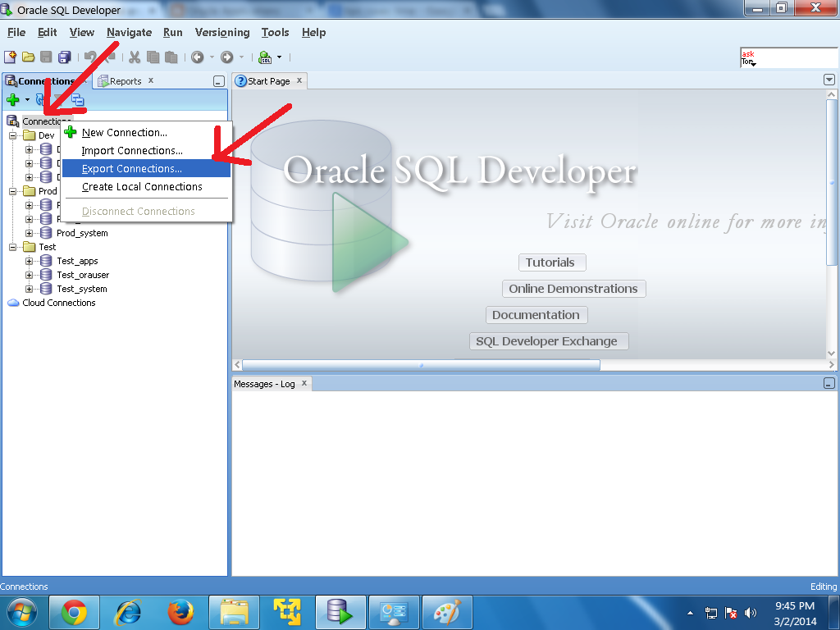
Task: Click the New document toolbar icon
Action: [x=10, y=57]
